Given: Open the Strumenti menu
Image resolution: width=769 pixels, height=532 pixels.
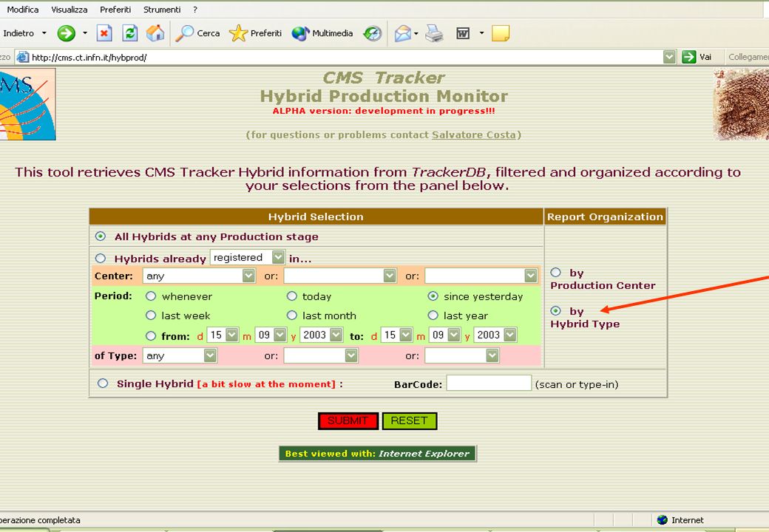Looking at the screenshot, I should pyautogui.click(x=162, y=10).
